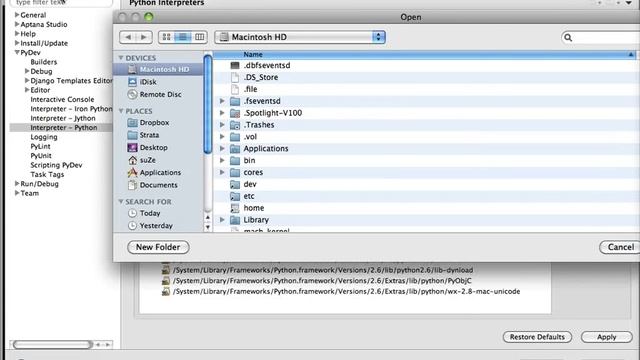This screenshot has width=640, height=360.
Task: Go back in the Open dialog
Action: pos(128,37)
